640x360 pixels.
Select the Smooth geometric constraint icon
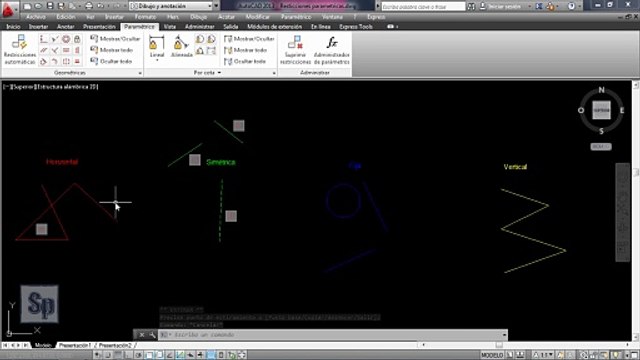55,62
